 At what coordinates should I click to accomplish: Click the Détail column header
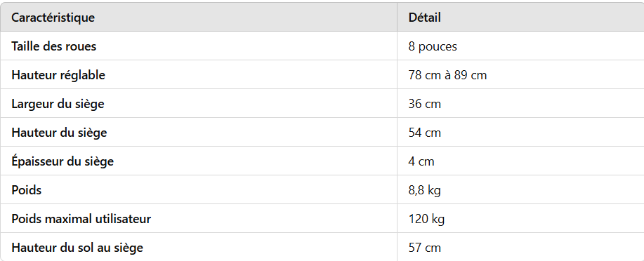(425, 18)
